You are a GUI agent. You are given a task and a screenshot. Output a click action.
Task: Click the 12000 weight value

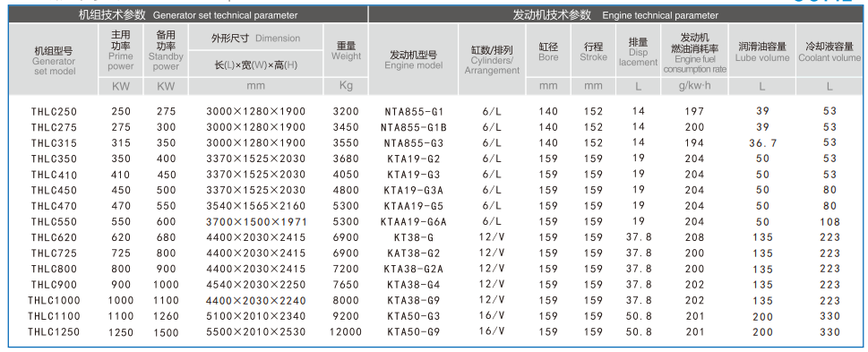(x=346, y=332)
